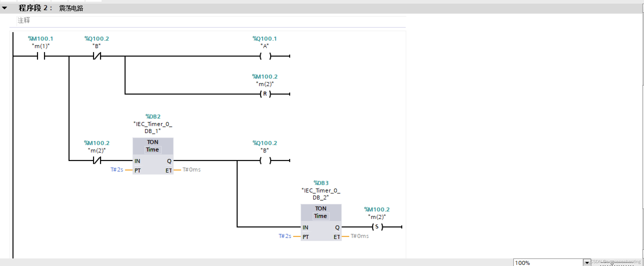Click the %Q100.1 address above coil A
The height and width of the screenshot is (266, 644).
pyautogui.click(x=265, y=39)
